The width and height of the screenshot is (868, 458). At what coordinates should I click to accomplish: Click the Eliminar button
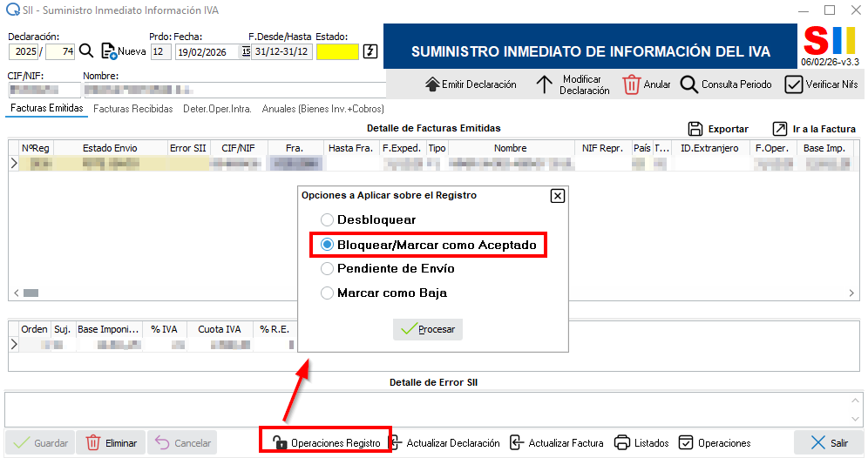[x=111, y=442]
